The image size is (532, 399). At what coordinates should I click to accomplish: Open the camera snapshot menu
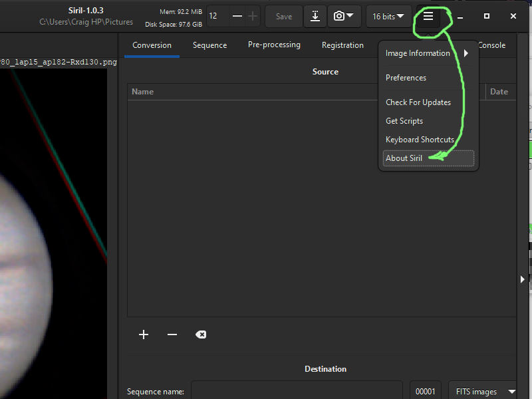(344, 17)
